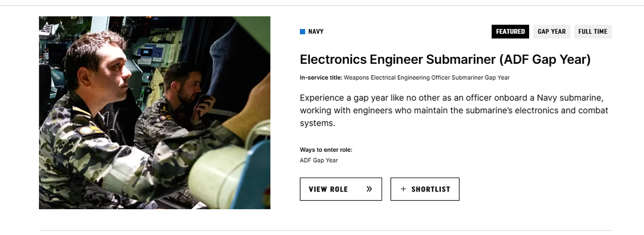This screenshot has height=235, width=644.
Task: Open the Electronics Engineer Submariner title link
Action: (x=408, y=60)
